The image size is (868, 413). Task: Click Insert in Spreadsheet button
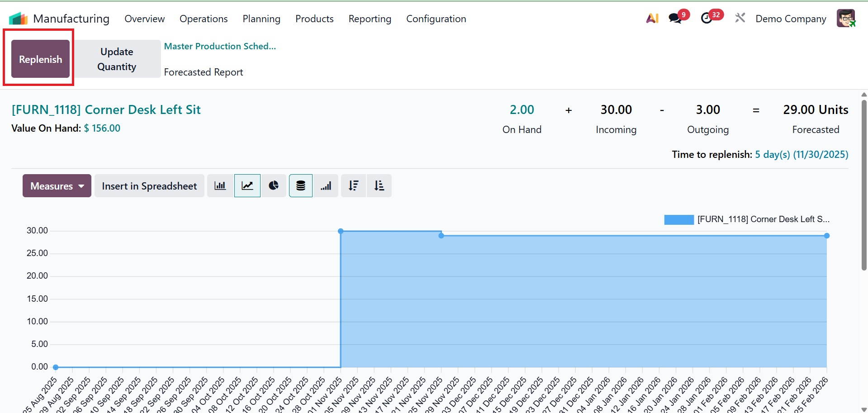[149, 186]
